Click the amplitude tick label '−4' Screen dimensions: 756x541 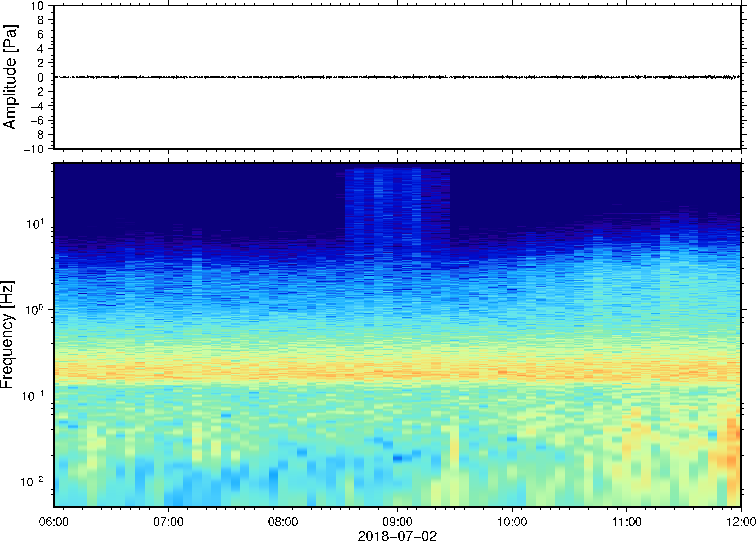click(x=37, y=106)
